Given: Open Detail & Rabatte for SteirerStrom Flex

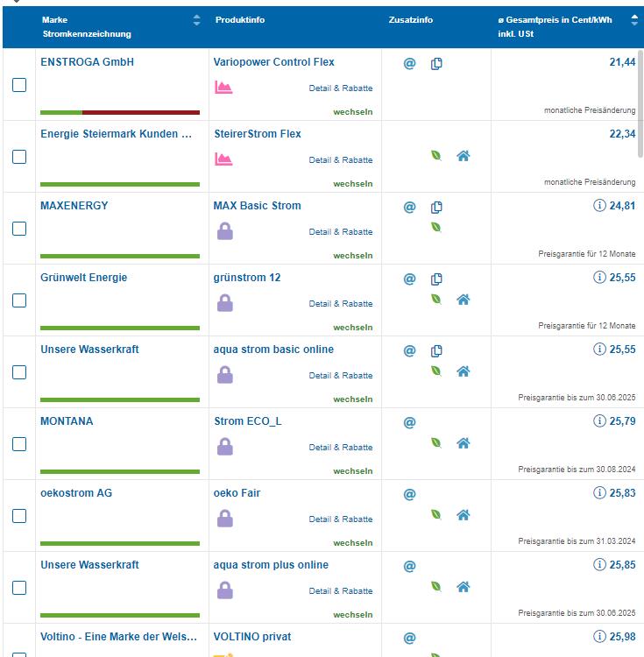Looking at the screenshot, I should (341, 160).
